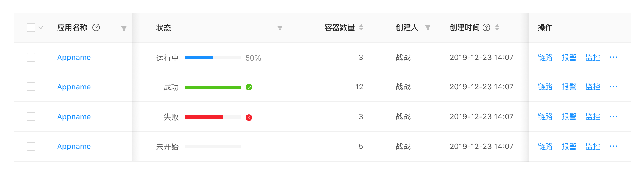The image size is (644, 174).
Task: Click the help icon beside 创建时间
Action: [x=486, y=27]
